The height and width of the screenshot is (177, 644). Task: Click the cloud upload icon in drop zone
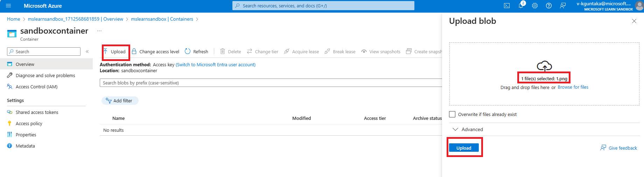pyautogui.click(x=544, y=66)
